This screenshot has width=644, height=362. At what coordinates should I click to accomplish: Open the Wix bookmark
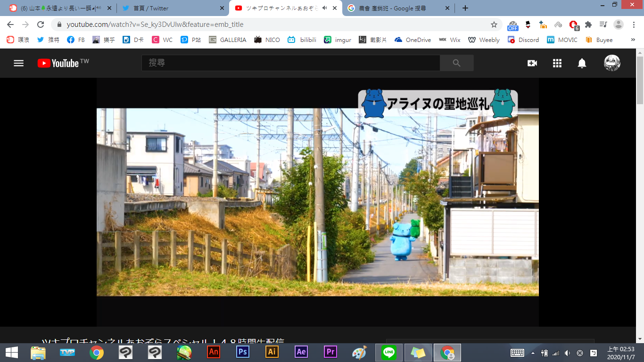450,40
